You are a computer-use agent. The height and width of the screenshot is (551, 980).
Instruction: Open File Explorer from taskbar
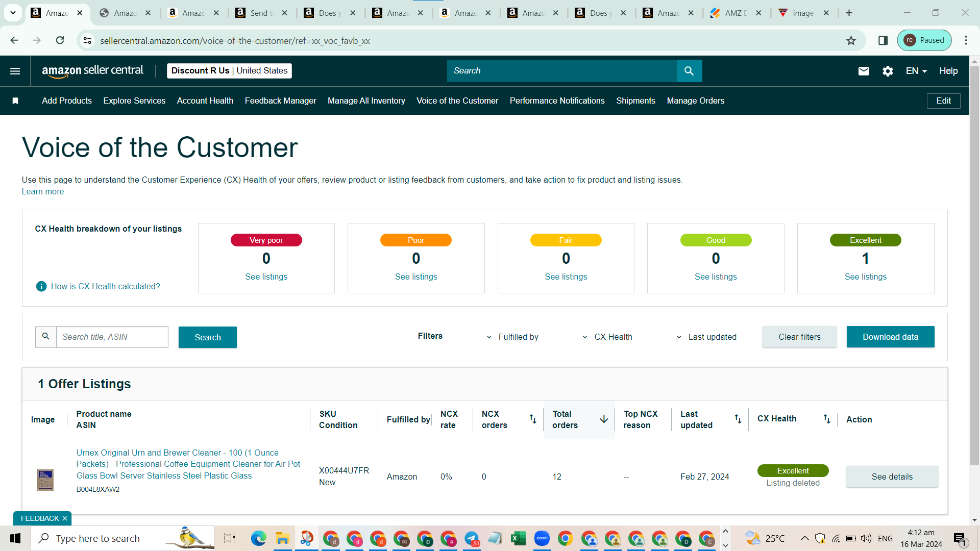point(282,538)
